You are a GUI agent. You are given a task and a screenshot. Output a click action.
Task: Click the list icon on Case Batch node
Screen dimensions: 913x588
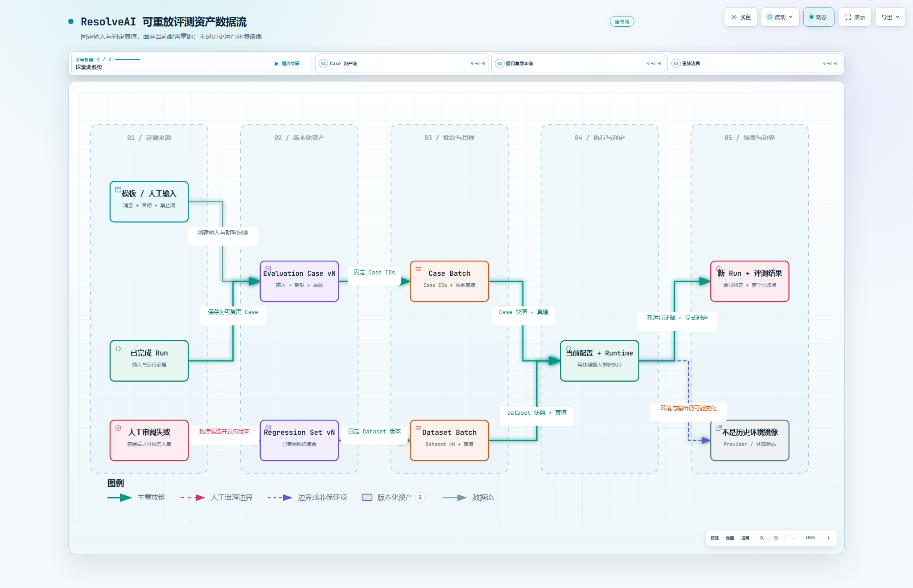click(419, 269)
